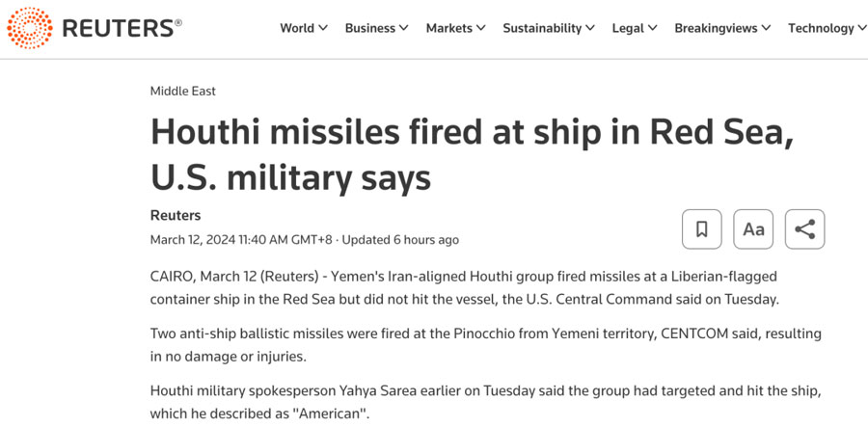Expand the Markets dropdown chevron
The image size is (868, 427).
coord(480,28)
